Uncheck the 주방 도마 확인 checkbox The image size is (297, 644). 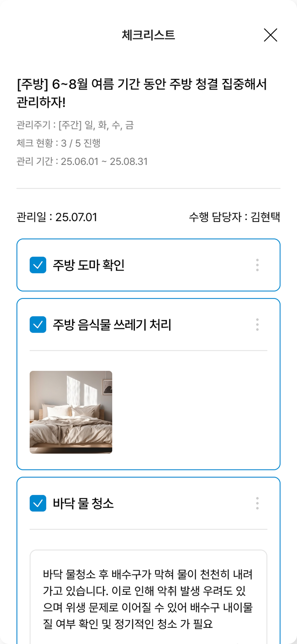[x=38, y=265]
